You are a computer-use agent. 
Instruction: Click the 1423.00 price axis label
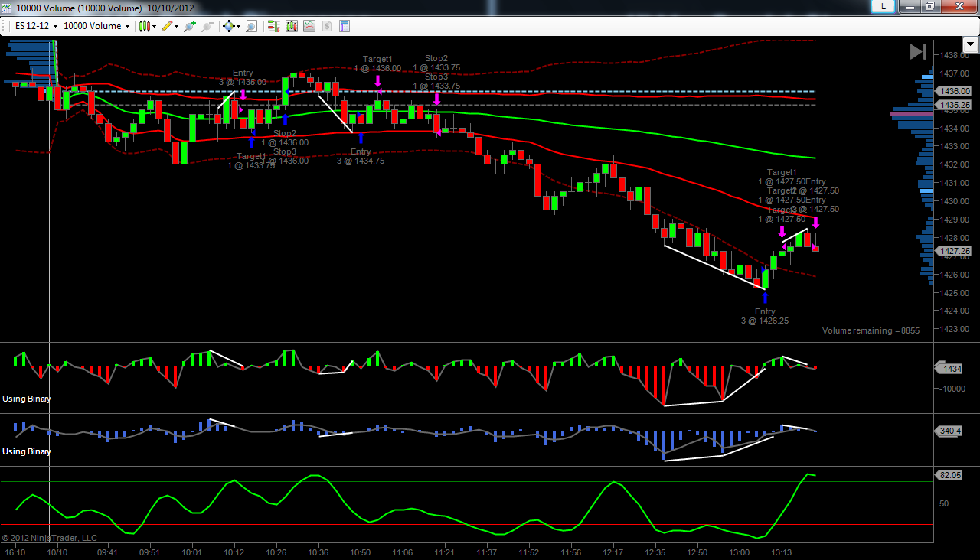(955, 329)
